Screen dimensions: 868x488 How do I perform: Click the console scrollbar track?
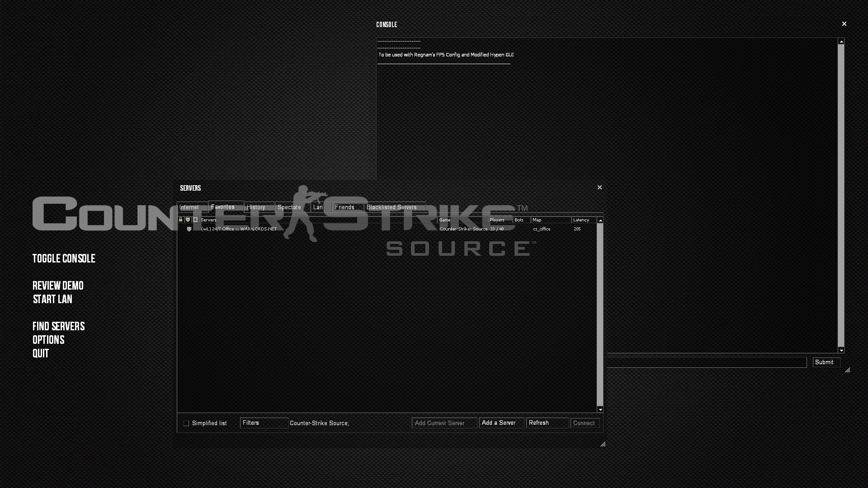click(841, 194)
